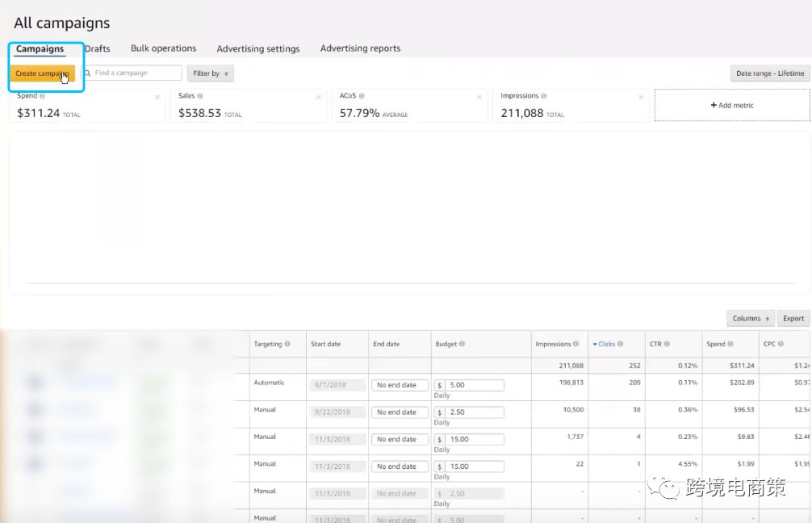Click the Export button
The image size is (812, 523).
tap(793, 319)
